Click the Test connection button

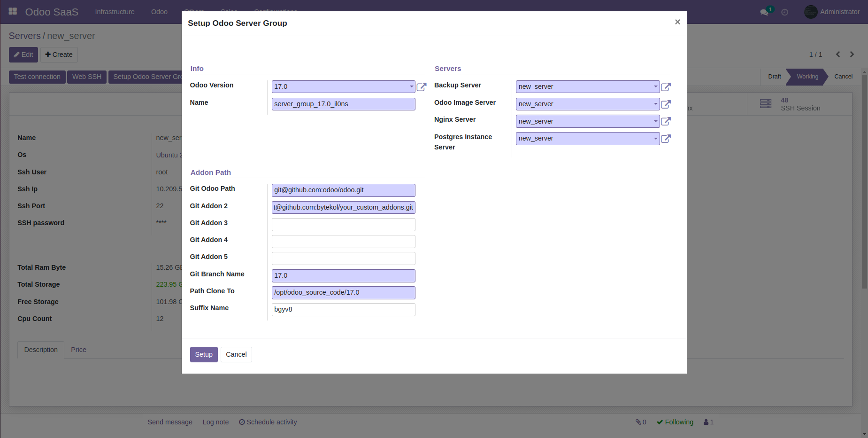(x=37, y=77)
